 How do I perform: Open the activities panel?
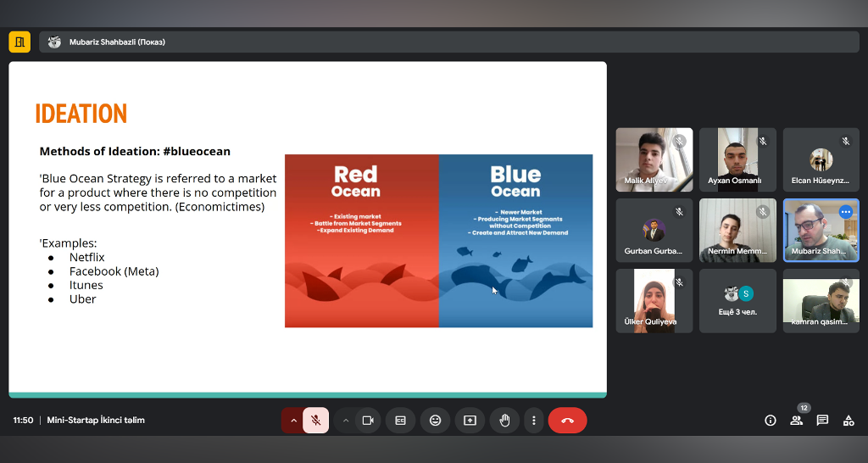click(848, 421)
